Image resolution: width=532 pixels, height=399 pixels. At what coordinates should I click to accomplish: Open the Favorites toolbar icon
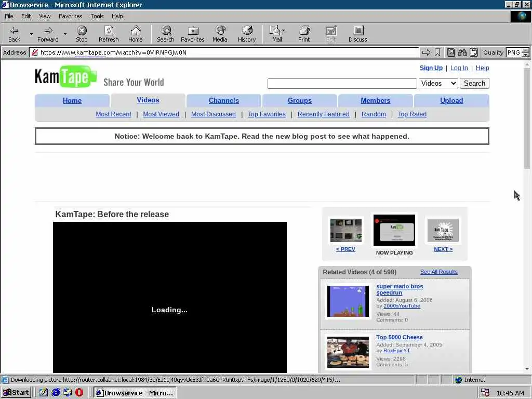pyautogui.click(x=193, y=34)
